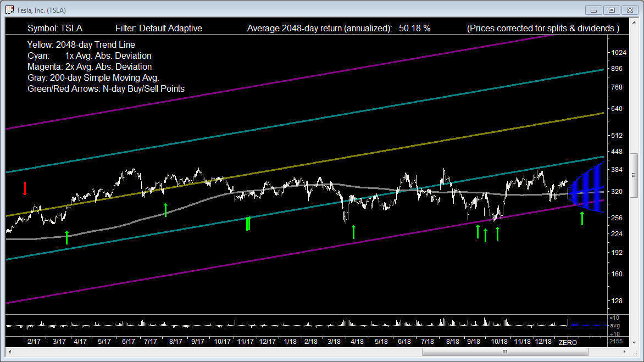This screenshot has width=644, height=362.
Task: Click the 160 price axis label
Action: tap(617, 274)
